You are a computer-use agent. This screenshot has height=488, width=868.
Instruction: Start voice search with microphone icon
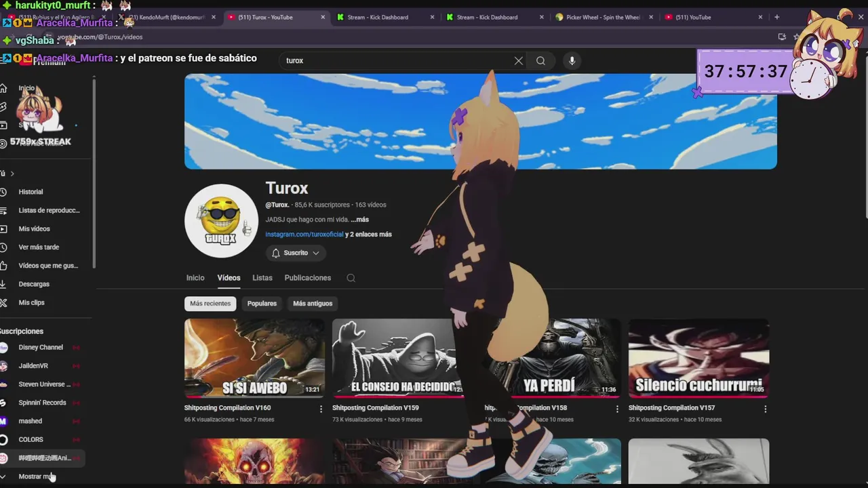(572, 60)
